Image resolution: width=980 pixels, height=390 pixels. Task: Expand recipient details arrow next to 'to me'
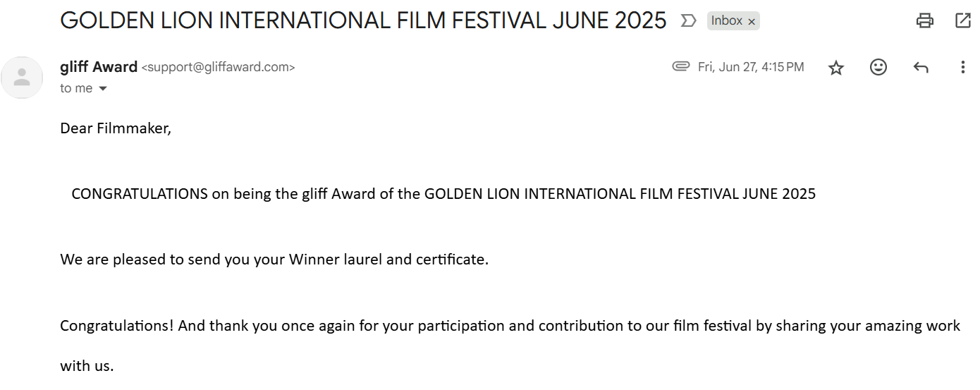pyautogui.click(x=103, y=89)
